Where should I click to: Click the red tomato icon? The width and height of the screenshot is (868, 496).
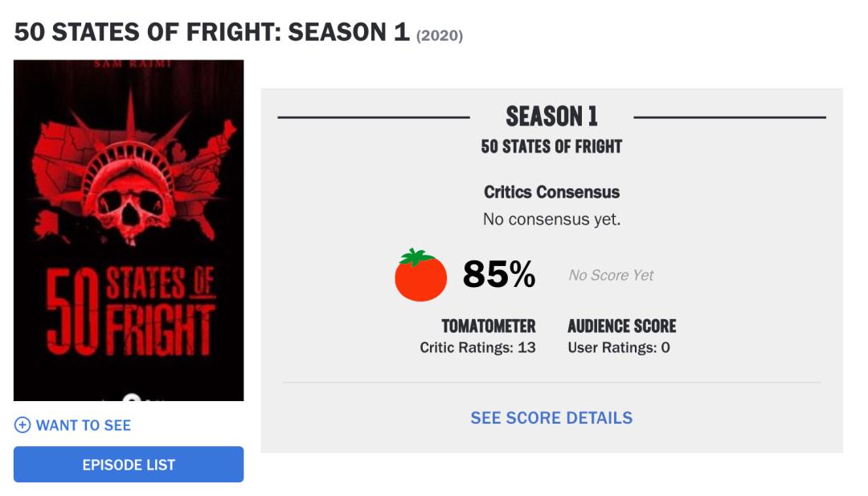(420, 276)
